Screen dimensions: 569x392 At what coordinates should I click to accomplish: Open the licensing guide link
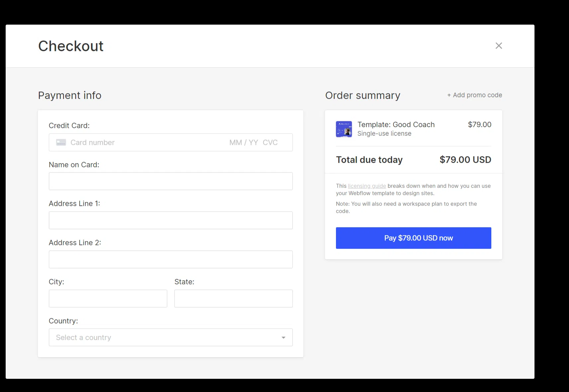pyautogui.click(x=367, y=186)
